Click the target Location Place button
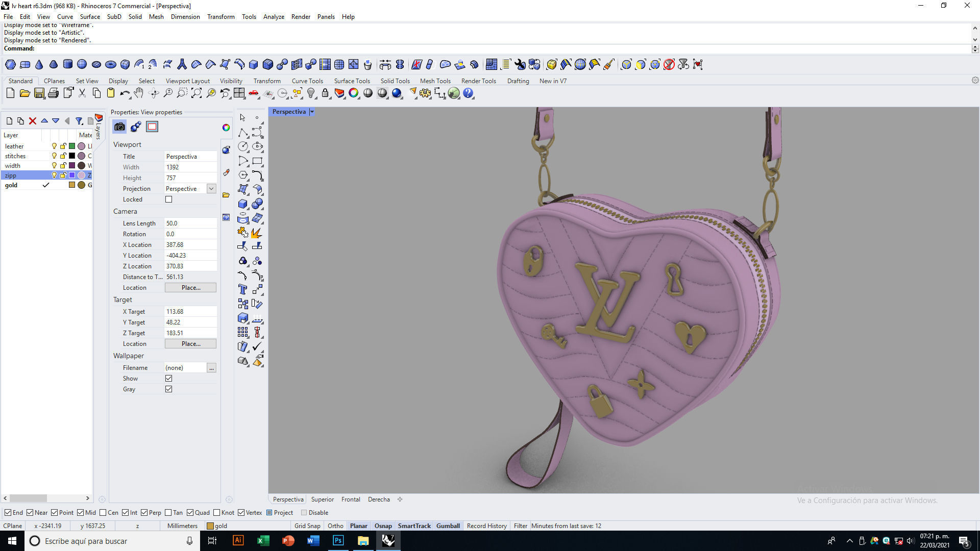 [x=190, y=344]
